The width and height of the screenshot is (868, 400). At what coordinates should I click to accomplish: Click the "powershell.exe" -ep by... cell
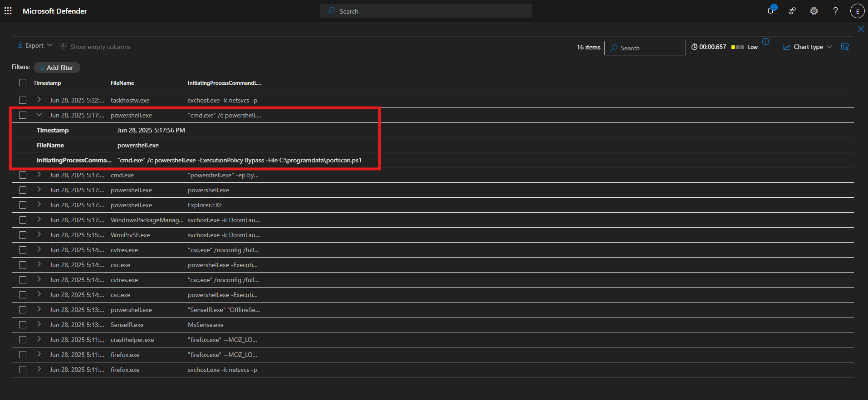pyautogui.click(x=223, y=175)
